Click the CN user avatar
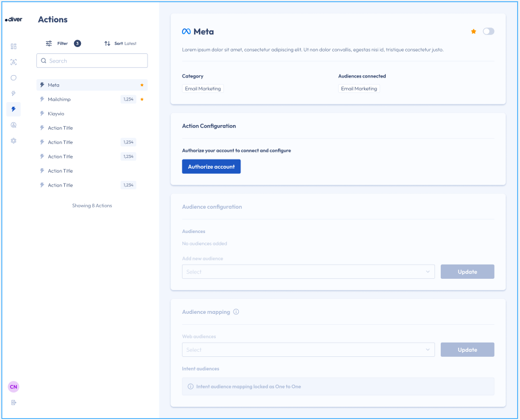 pyautogui.click(x=14, y=387)
